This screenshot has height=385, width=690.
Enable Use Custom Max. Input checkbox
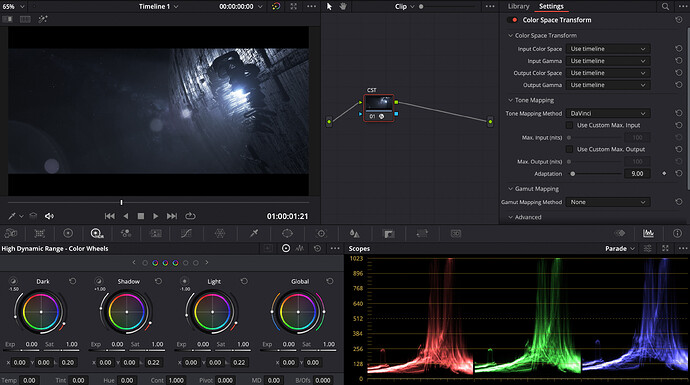[569, 125]
